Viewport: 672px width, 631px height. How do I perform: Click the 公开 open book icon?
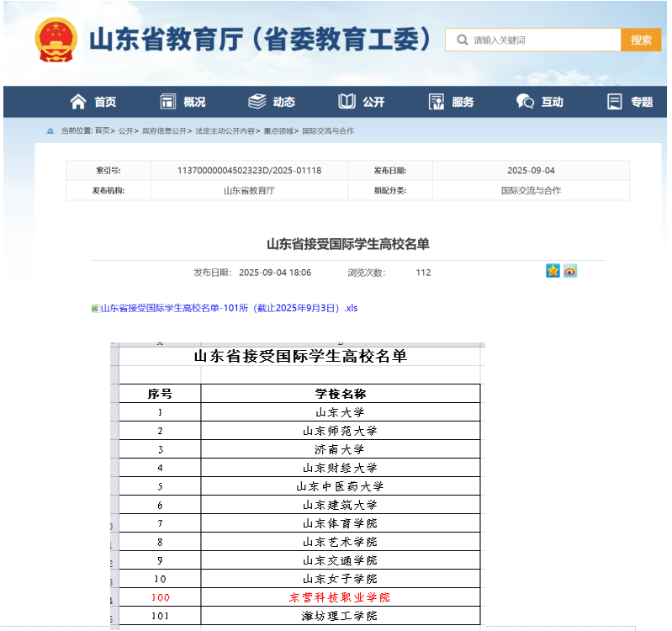[347, 102]
